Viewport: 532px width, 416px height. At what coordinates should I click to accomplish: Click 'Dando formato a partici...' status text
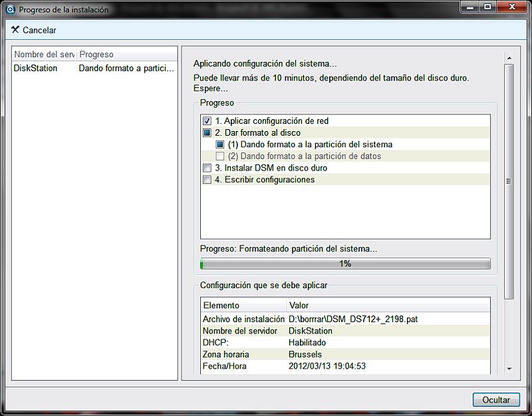coord(126,69)
